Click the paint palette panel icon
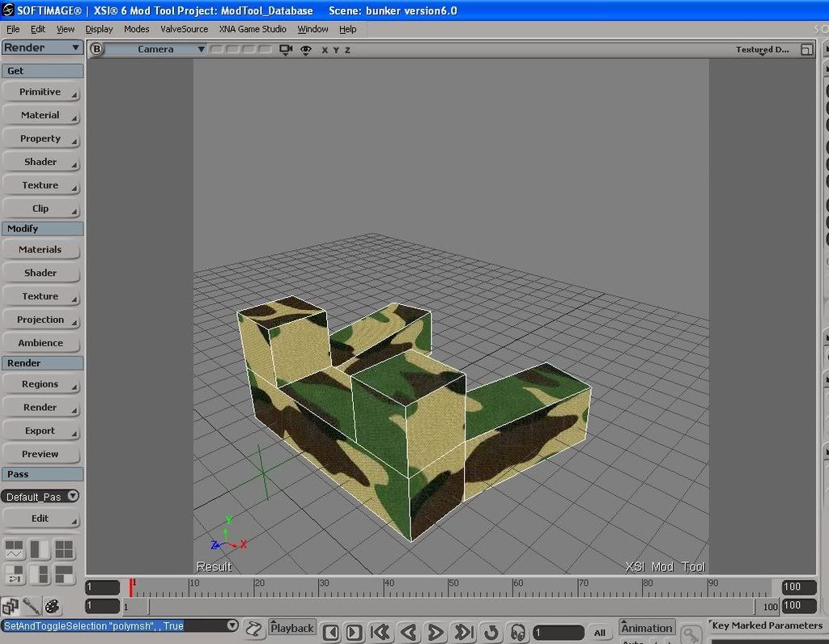This screenshot has height=644, width=829. 52,607
